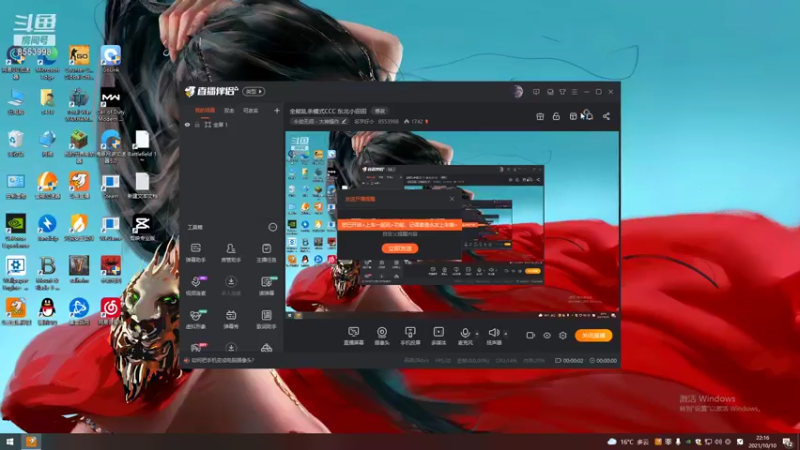Image resolution: width=800 pixels, height=450 pixels.
Task: Mute the 扬声器 speaker
Action: (493, 336)
